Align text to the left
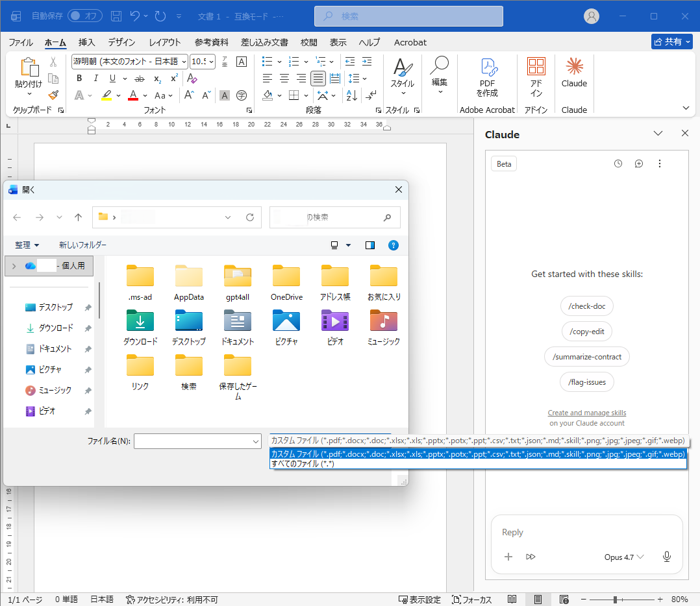Viewport: 700px width, 606px height. click(x=267, y=79)
